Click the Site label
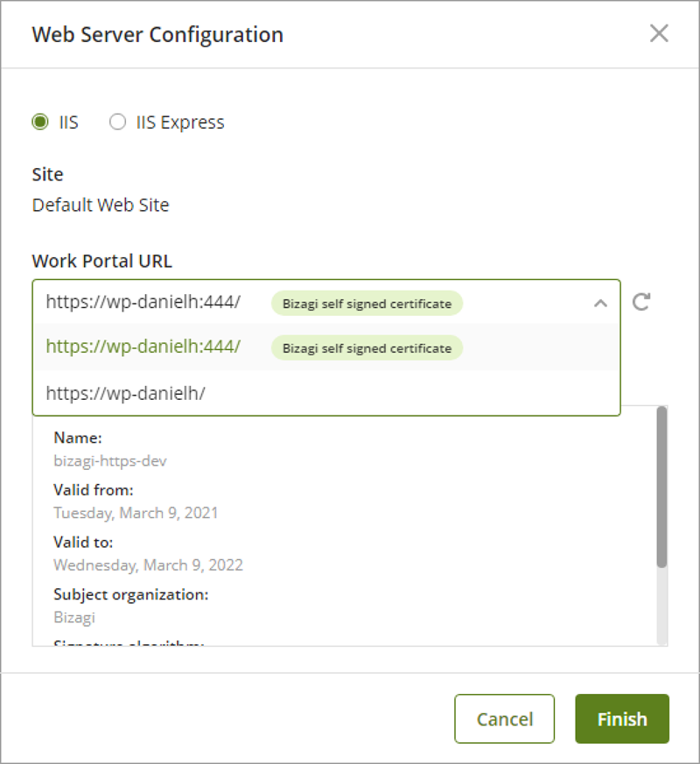The width and height of the screenshot is (700, 764). (48, 174)
